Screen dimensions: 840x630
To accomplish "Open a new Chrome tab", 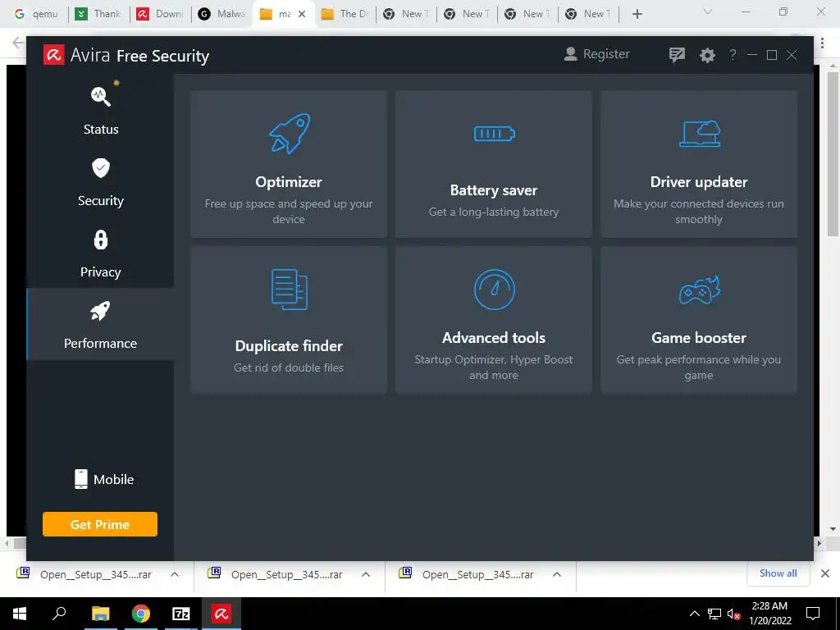I will coord(637,14).
